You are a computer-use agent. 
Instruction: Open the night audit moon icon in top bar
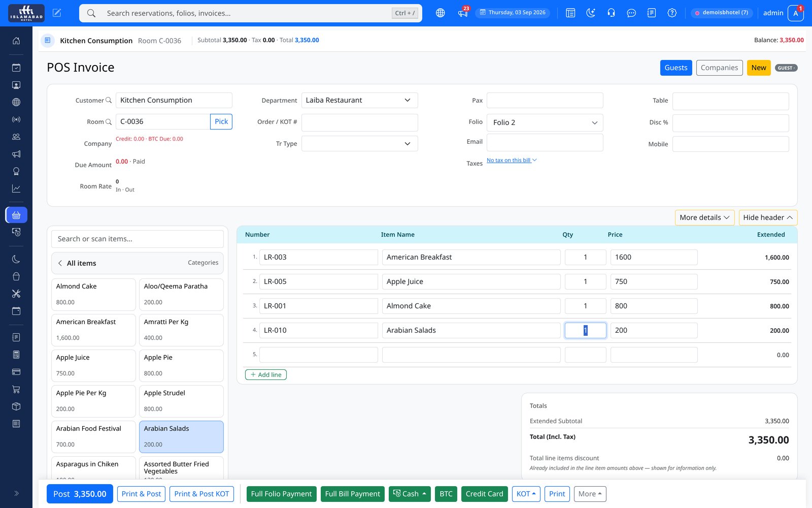[591, 13]
